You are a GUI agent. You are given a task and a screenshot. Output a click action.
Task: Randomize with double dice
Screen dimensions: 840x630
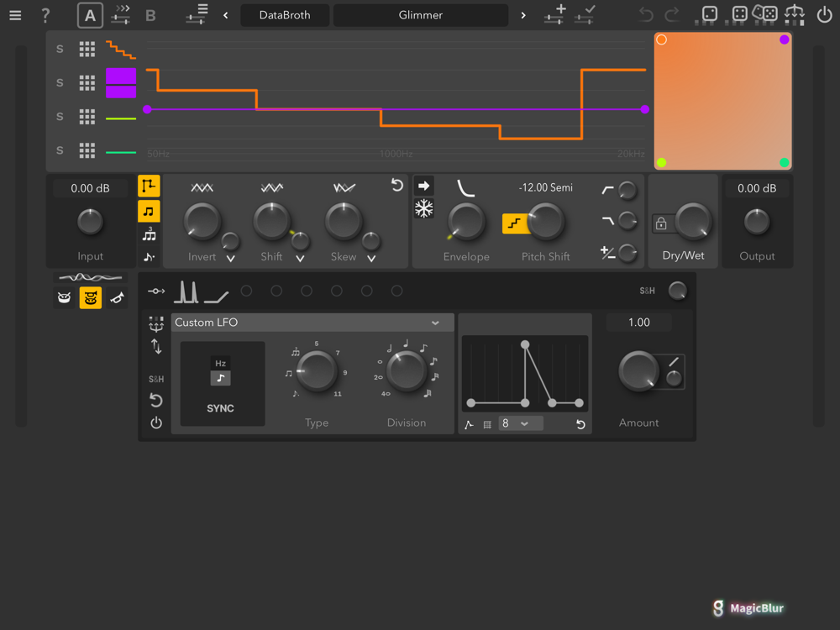[x=765, y=14]
